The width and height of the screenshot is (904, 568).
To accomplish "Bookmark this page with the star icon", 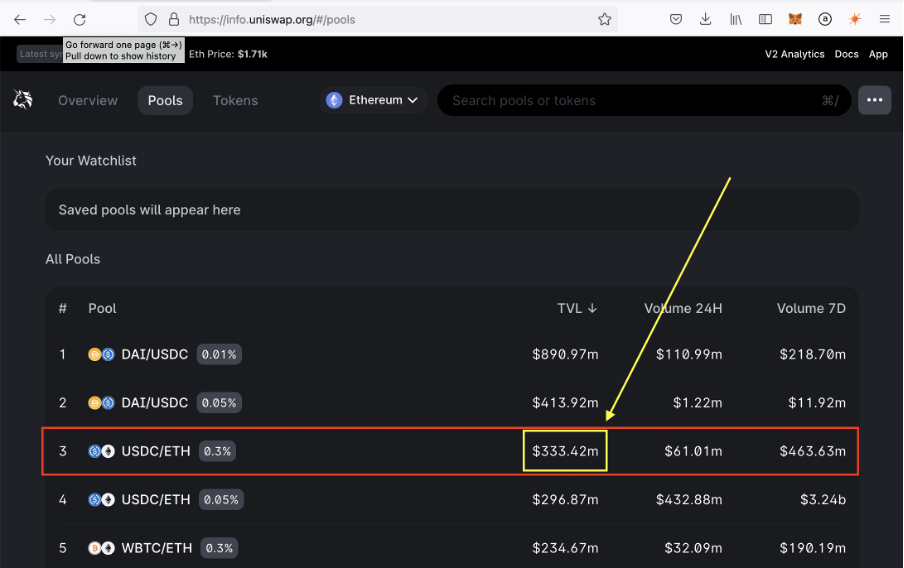I will point(604,20).
